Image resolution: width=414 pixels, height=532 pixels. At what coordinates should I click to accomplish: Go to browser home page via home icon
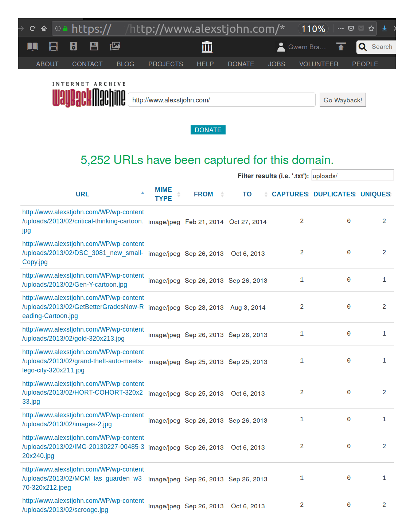click(x=44, y=28)
